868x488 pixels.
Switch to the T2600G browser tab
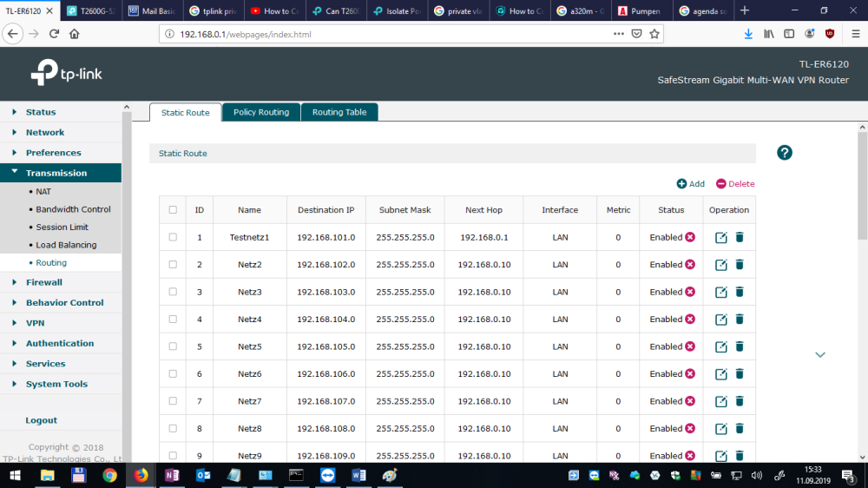point(91,11)
